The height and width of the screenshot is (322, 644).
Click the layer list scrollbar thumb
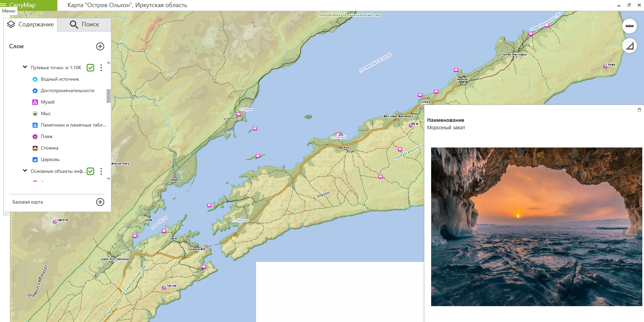pos(109,96)
